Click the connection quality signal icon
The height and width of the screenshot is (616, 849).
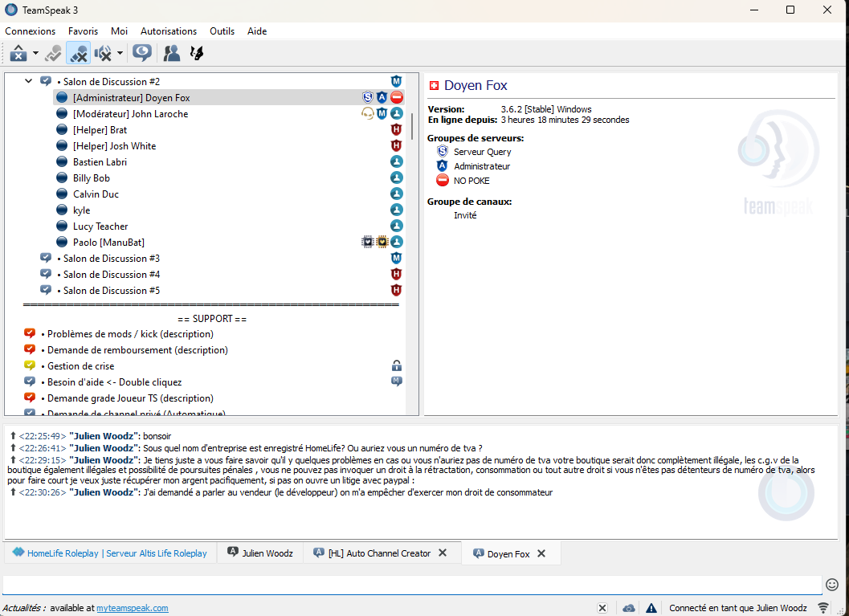tap(823, 608)
